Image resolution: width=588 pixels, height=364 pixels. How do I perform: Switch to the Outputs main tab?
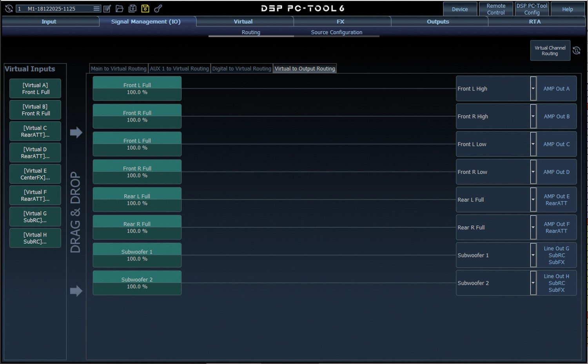[438, 22]
